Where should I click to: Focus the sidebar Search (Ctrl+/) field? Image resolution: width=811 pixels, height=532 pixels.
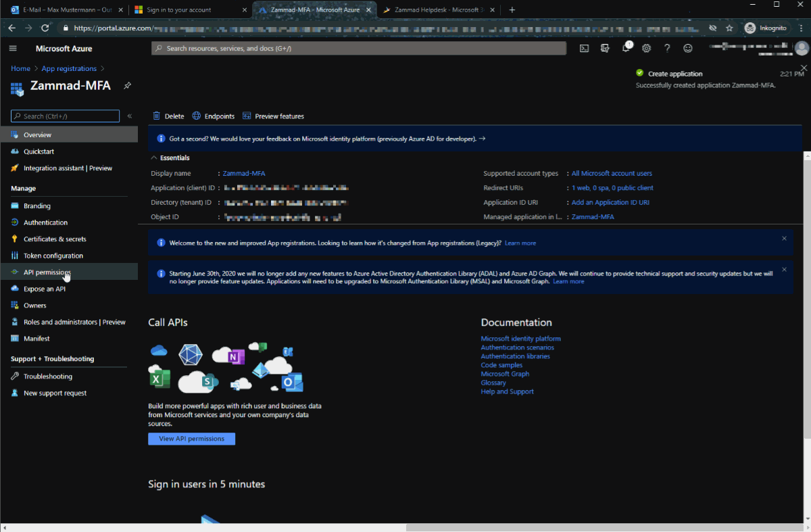tap(65, 116)
